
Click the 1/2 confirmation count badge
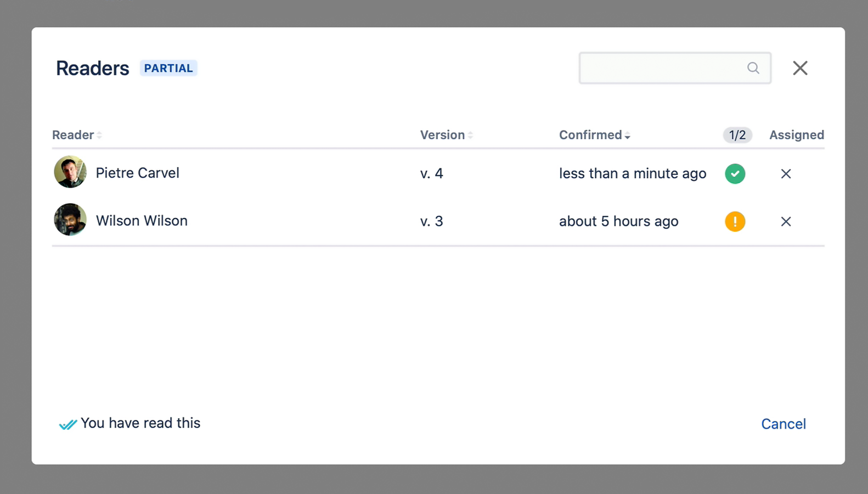[x=737, y=135]
